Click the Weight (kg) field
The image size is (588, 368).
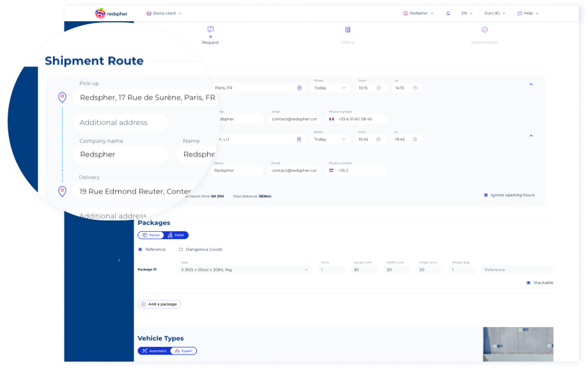pos(462,270)
